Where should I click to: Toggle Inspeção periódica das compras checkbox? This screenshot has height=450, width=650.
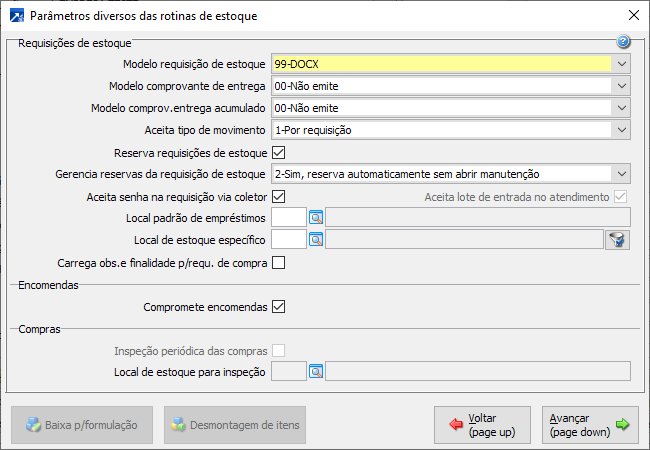pos(279,351)
